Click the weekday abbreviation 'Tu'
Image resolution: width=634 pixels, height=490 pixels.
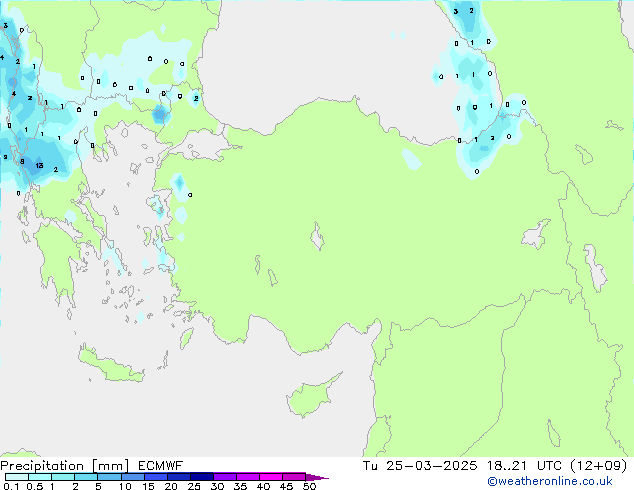point(370,466)
